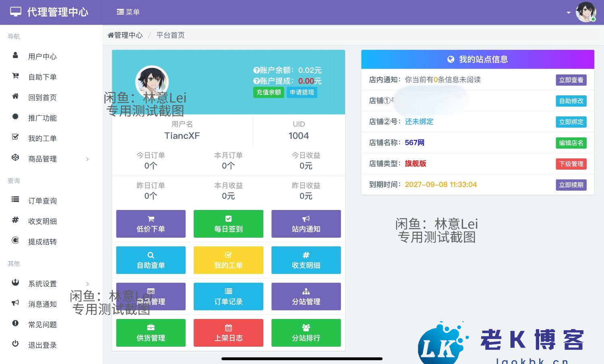Click the gear icon beside 推广功能
This screenshot has height=364, width=604.
(x=15, y=117)
